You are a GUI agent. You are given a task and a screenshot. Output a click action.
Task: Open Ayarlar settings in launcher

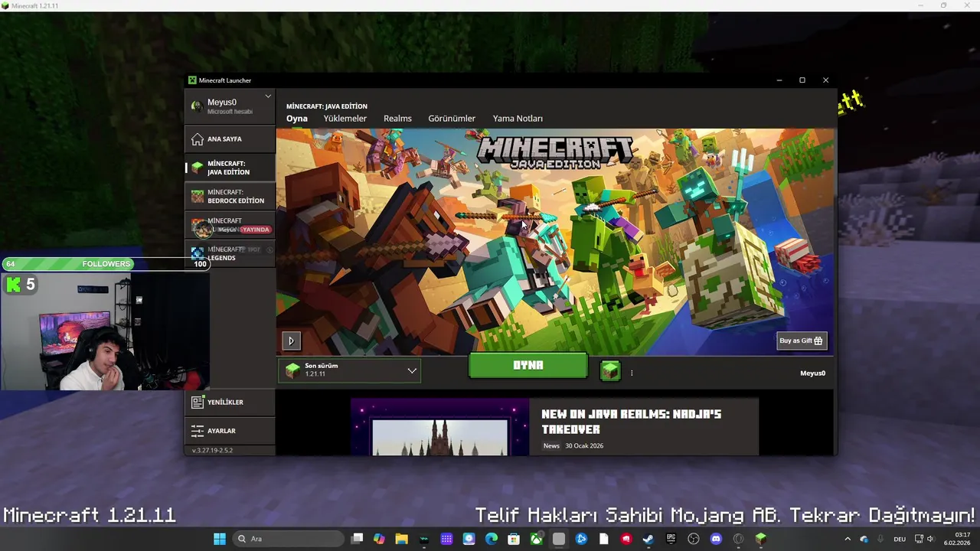(x=230, y=431)
